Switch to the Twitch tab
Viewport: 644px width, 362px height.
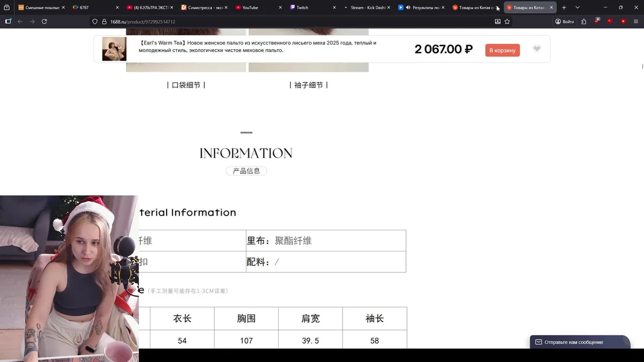pyautogui.click(x=313, y=8)
